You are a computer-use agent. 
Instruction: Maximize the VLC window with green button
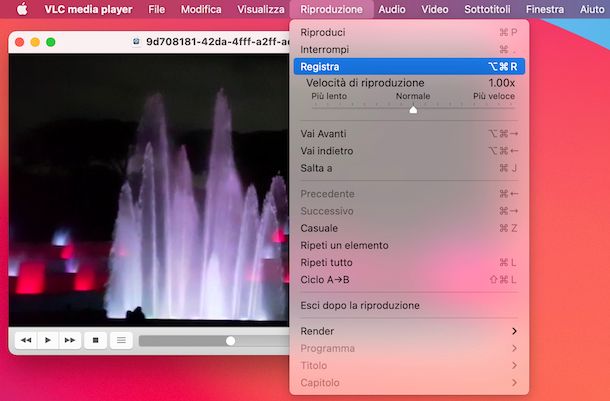point(51,42)
